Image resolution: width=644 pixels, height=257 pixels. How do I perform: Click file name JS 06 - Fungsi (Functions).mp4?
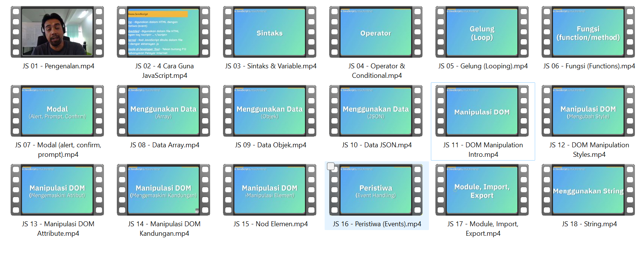point(589,66)
